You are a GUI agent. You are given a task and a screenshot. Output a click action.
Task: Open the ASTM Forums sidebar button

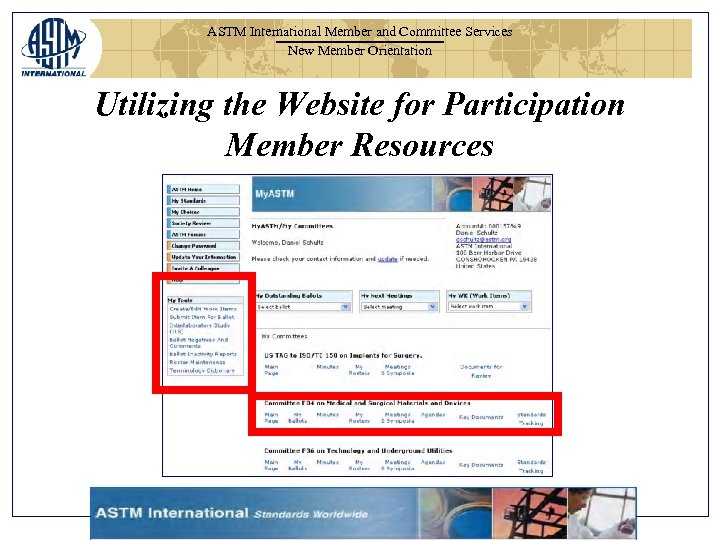pyautogui.click(x=203, y=234)
